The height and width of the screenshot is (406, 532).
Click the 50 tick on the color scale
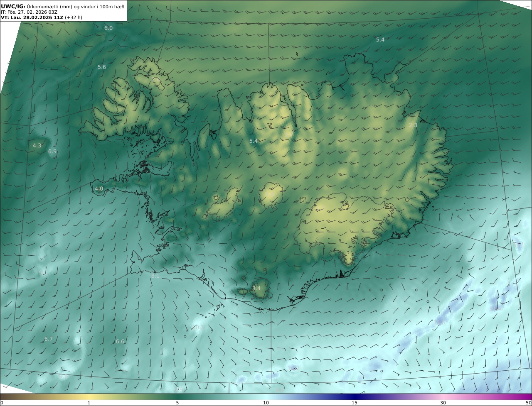[x=528, y=403]
